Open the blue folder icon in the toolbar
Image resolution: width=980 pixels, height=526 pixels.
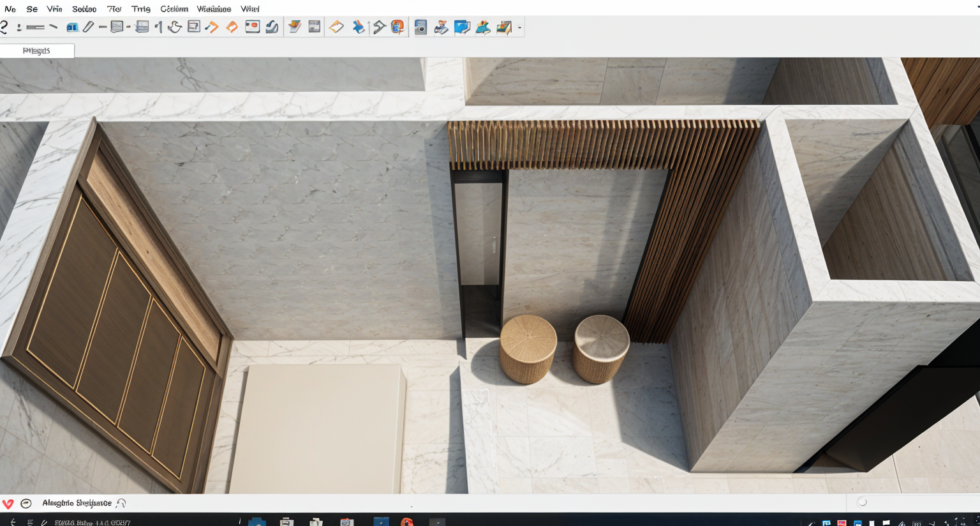[462, 27]
